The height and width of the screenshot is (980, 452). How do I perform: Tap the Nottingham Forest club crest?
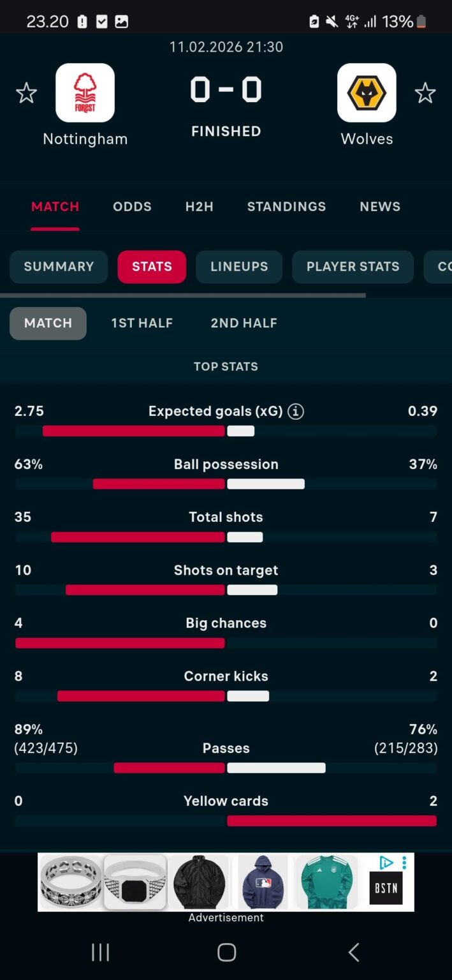85,93
